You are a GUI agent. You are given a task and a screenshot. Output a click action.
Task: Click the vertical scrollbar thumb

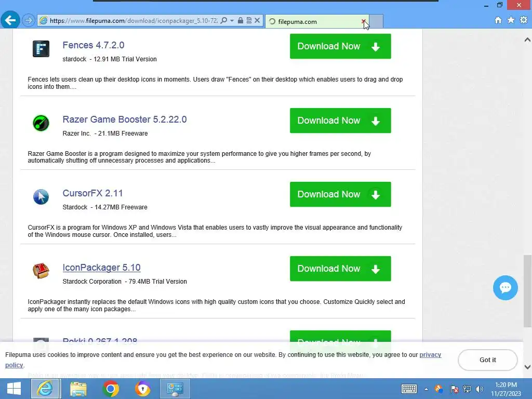pos(527,291)
